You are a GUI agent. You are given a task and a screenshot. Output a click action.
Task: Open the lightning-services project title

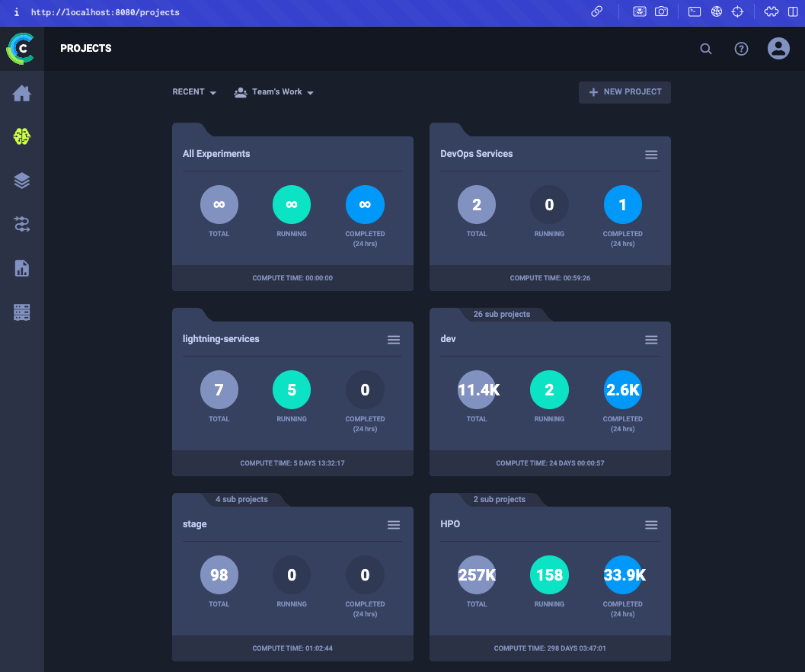221,338
